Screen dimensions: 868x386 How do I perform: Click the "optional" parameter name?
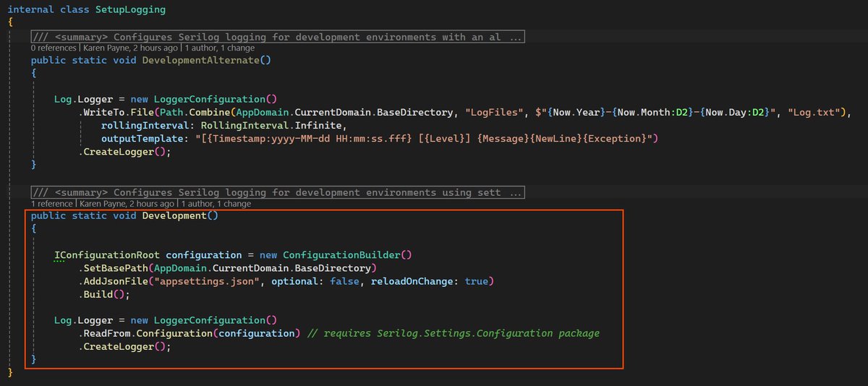click(295, 281)
